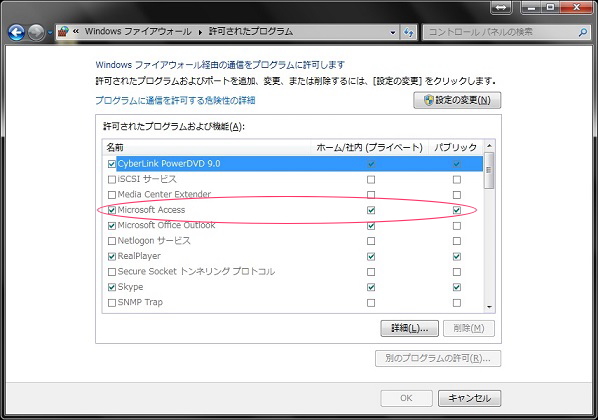Click the 削除(M) button
The height and width of the screenshot is (420, 598).
tap(469, 328)
